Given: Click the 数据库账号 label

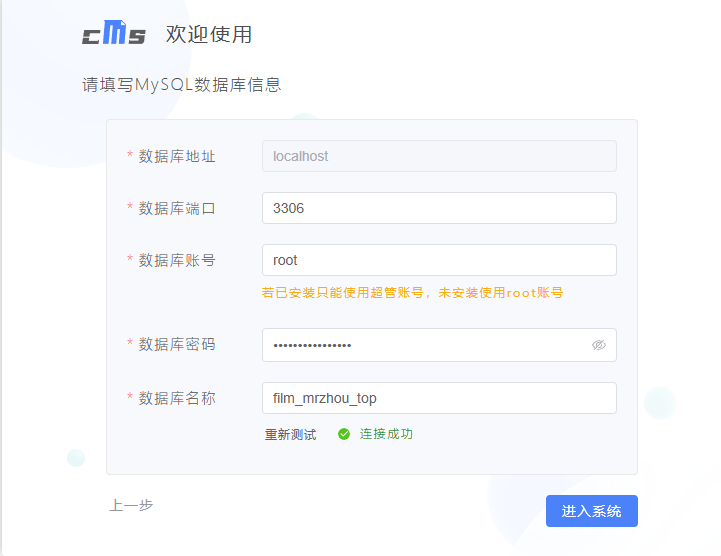Looking at the screenshot, I should click(176, 260).
